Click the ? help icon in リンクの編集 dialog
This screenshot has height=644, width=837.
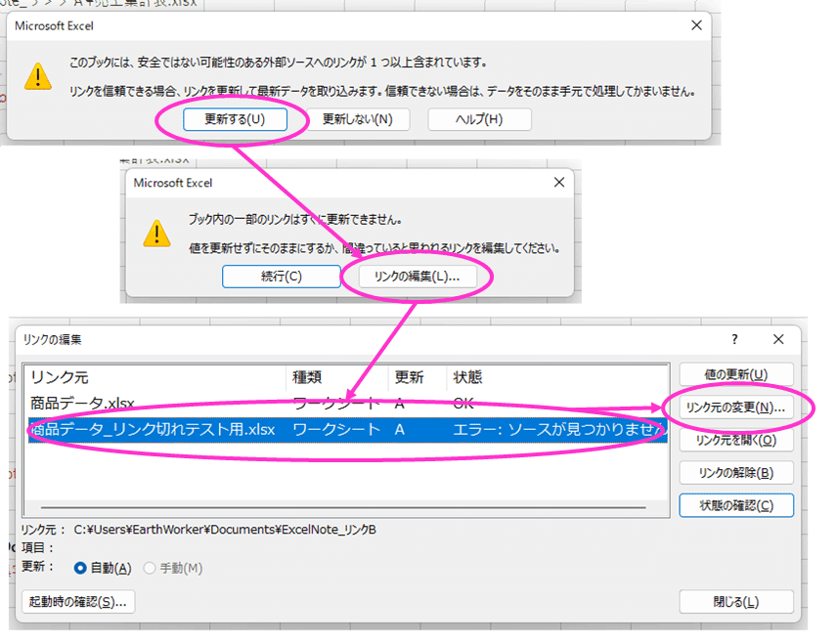735,339
